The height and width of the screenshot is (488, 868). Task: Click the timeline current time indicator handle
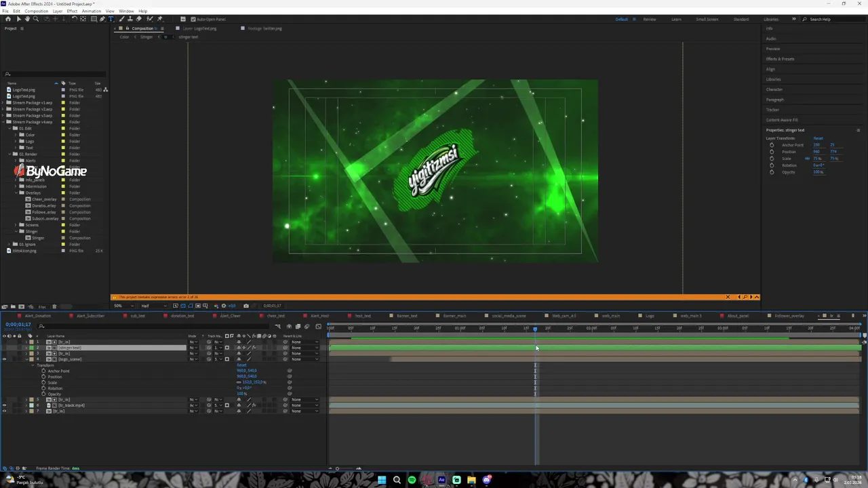pyautogui.click(x=535, y=329)
